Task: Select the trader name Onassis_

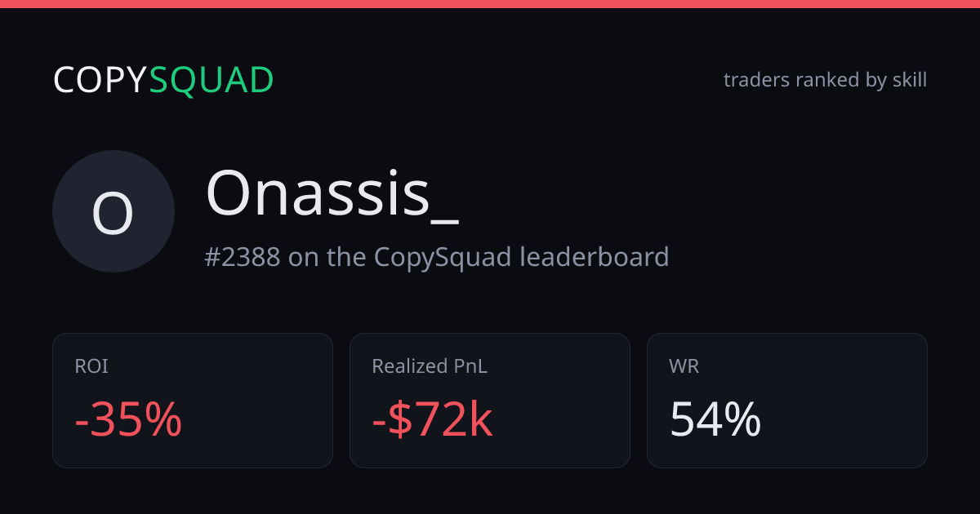Action: (332, 194)
